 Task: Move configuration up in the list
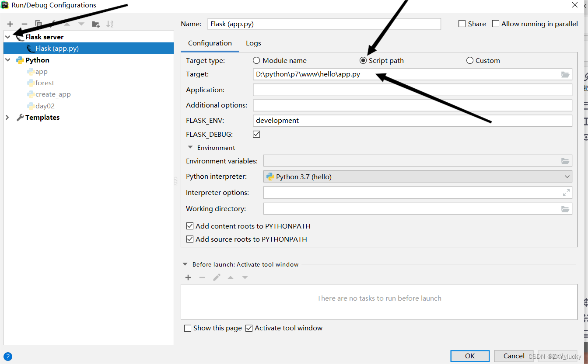point(67,24)
